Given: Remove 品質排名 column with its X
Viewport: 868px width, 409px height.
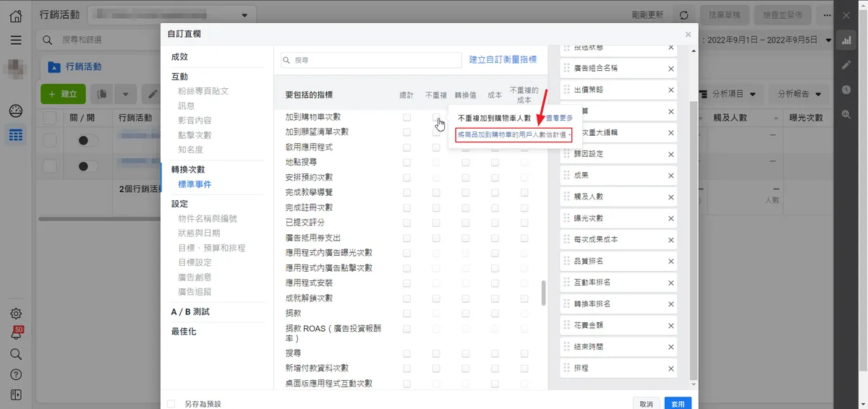Looking at the screenshot, I should click(671, 261).
